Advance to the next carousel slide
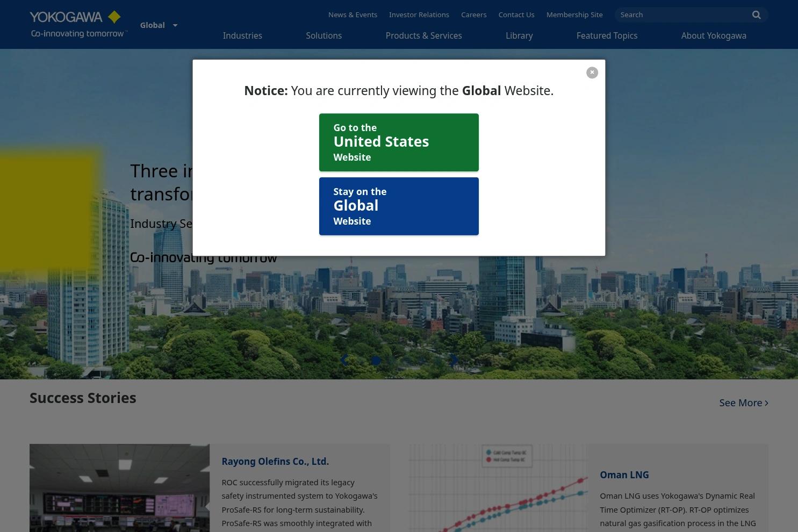798x532 pixels. (x=455, y=360)
